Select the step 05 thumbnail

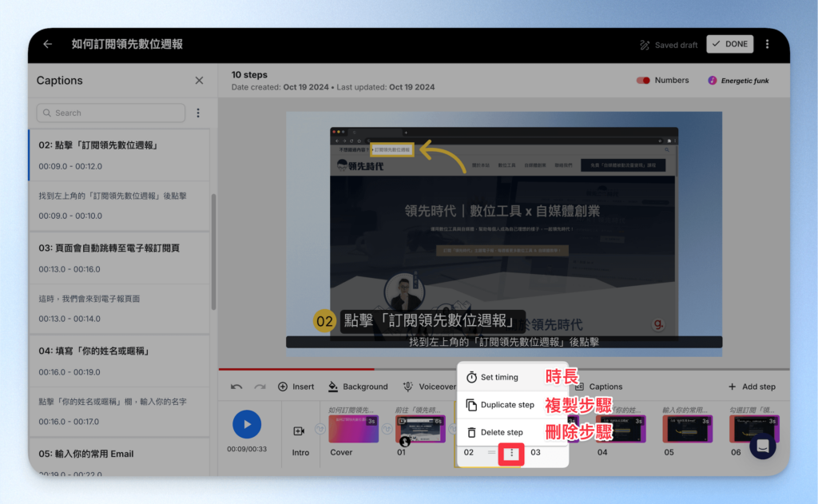click(x=688, y=429)
